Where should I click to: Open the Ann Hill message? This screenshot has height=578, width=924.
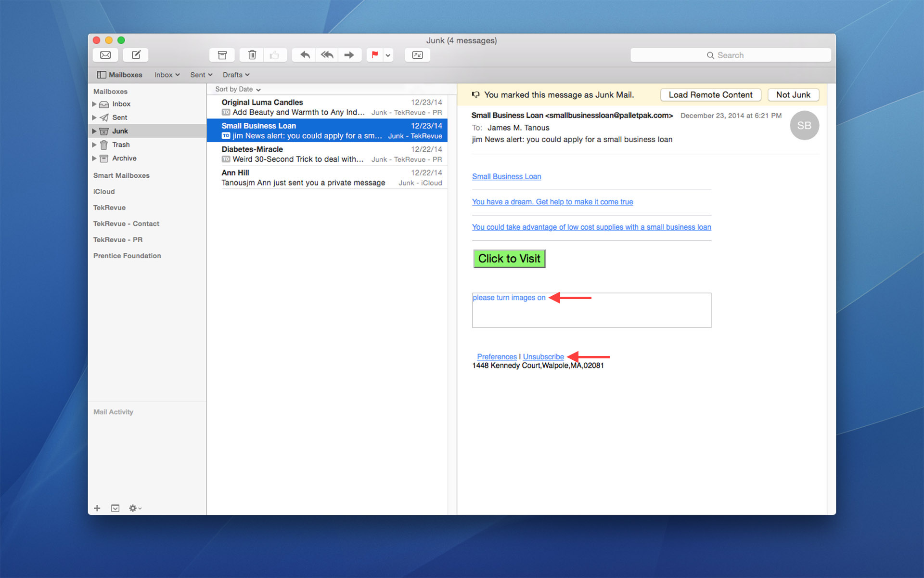[327, 177]
